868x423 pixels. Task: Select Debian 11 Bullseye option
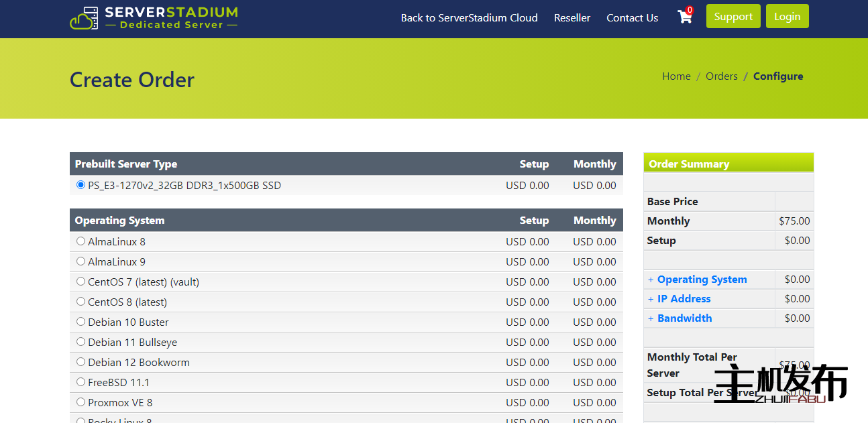coord(81,342)
